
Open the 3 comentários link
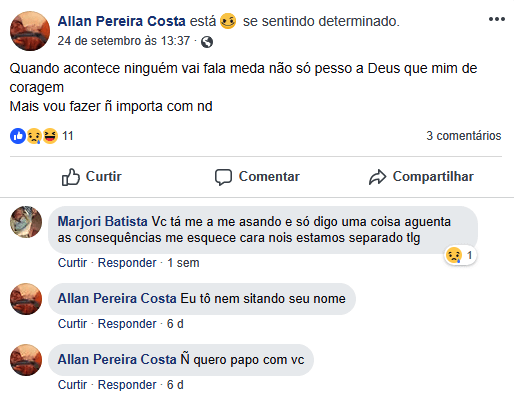pos(464,136)
